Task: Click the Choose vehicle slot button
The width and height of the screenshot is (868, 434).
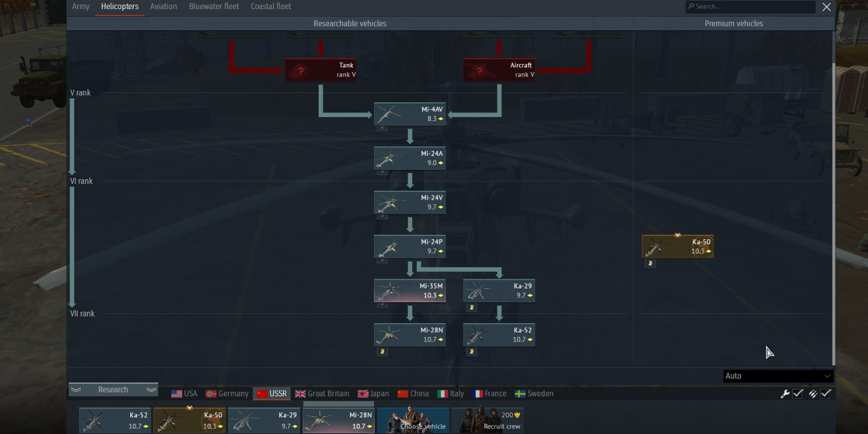Action: click(x=413, y=420)
